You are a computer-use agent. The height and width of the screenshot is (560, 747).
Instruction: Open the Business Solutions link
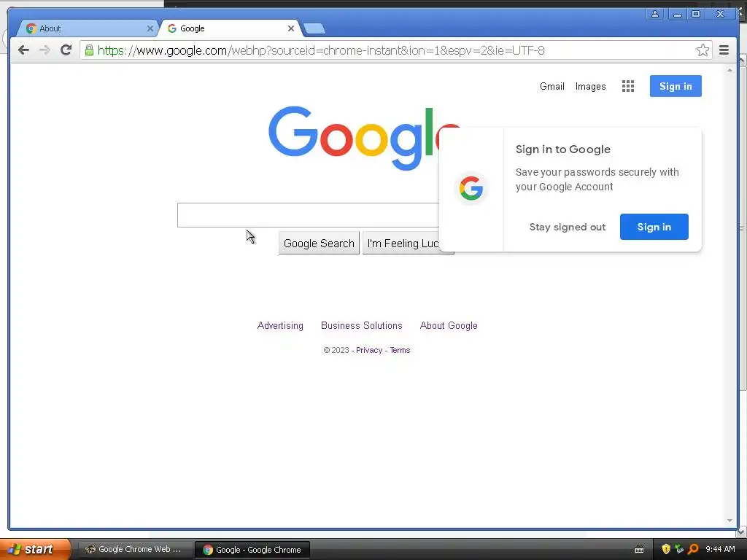click(x=362, y=326)
